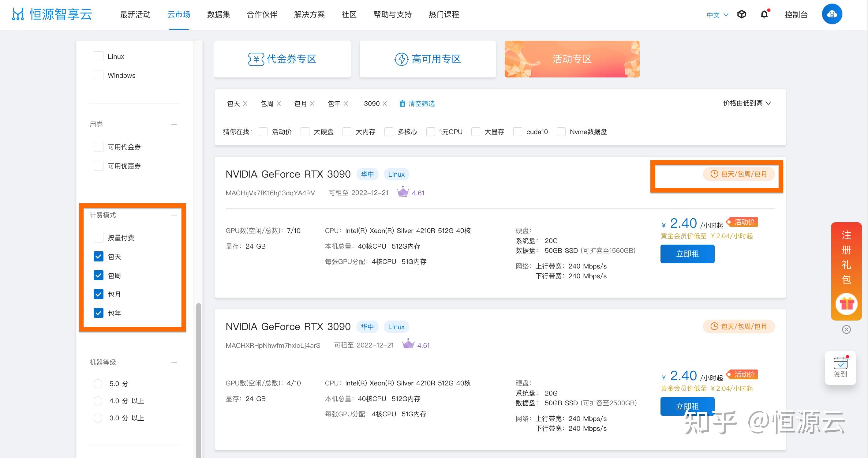
Task: Open the 价格由低到高 sort dropdown
Action: (747, 103)
